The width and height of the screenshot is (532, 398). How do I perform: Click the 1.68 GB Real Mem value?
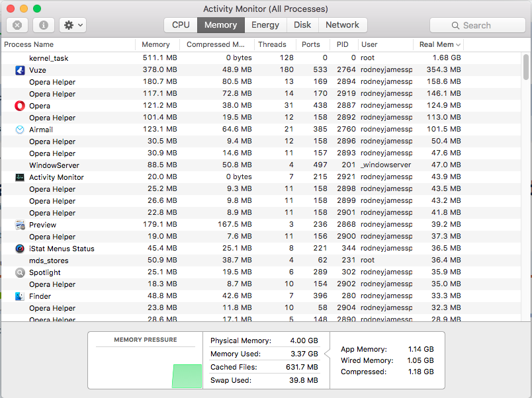pos(447,58)
